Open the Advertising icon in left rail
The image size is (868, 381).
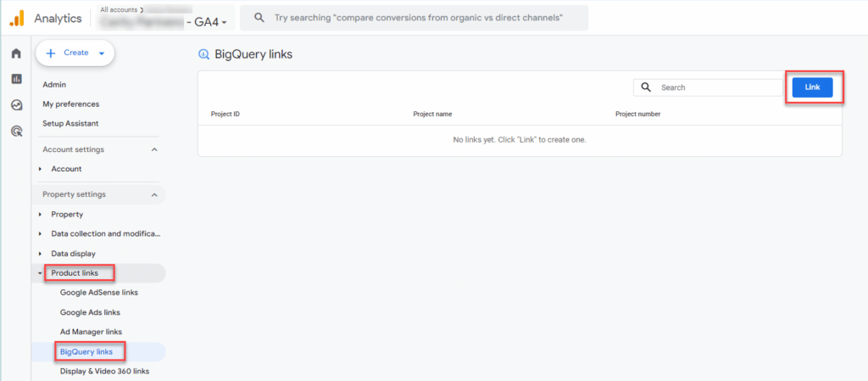(x=16, y=131)
